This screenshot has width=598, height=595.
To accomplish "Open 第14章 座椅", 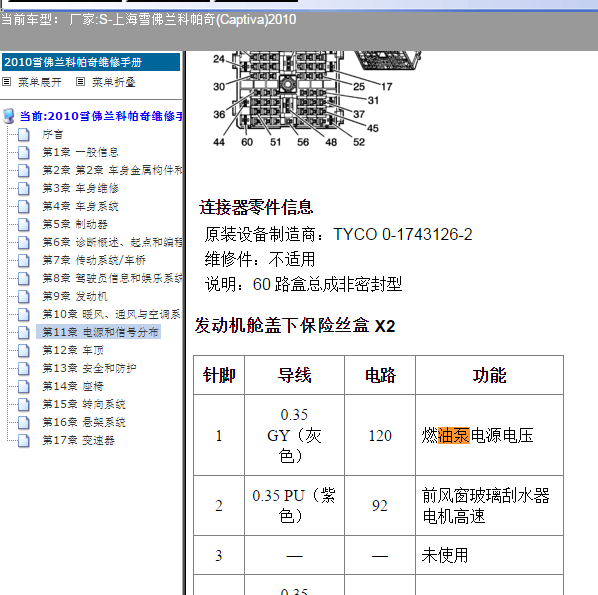I will pyautogui.click(x=72, y=386).
